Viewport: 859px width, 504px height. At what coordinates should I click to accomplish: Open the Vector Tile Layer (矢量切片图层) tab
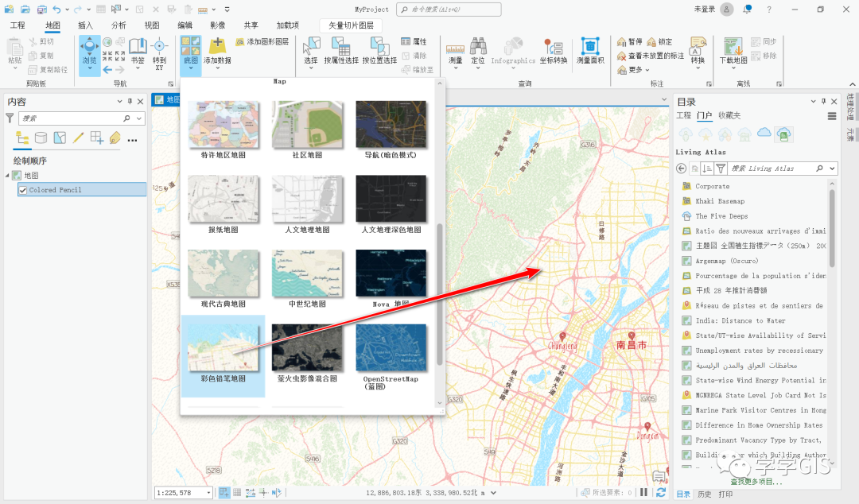[x=352, y=25]
